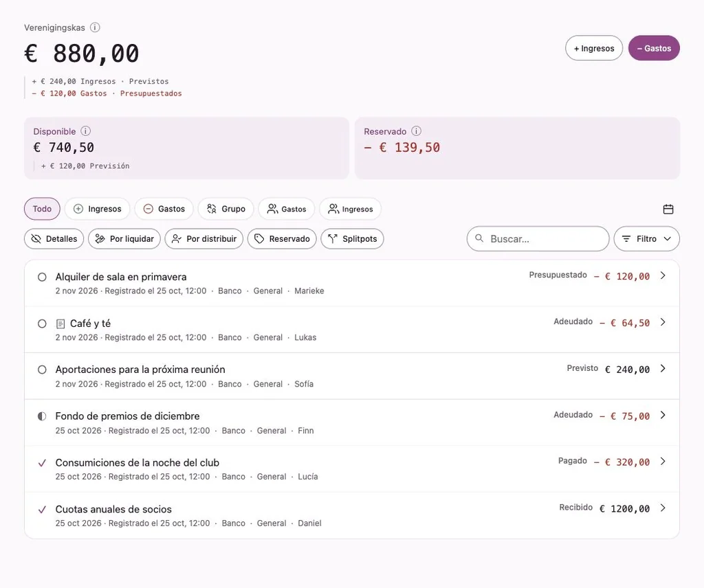Image resolution: width=704 pixels, height=588 pixels.
Task: Toggle status circle for Aportaciones para la próxima reunión
Action: [x=42, y=370]
